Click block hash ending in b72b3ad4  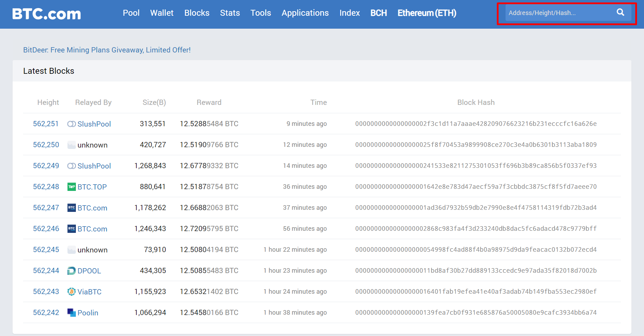[x=476, y=208]
